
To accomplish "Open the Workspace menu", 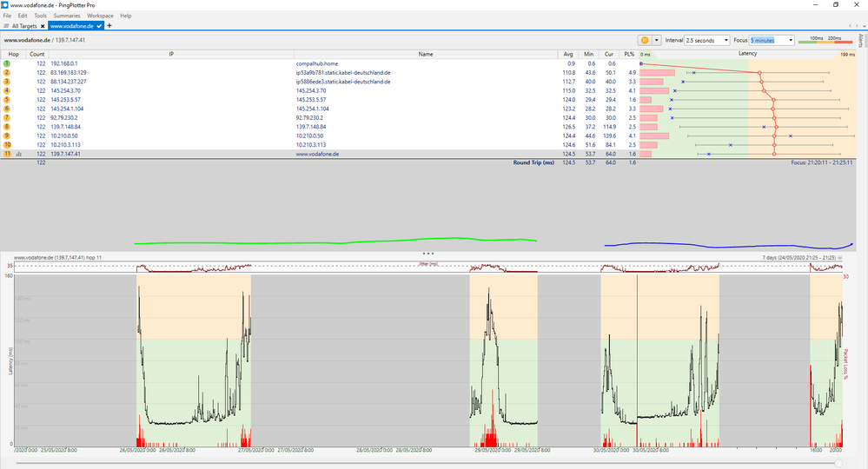I will (100, 16).
